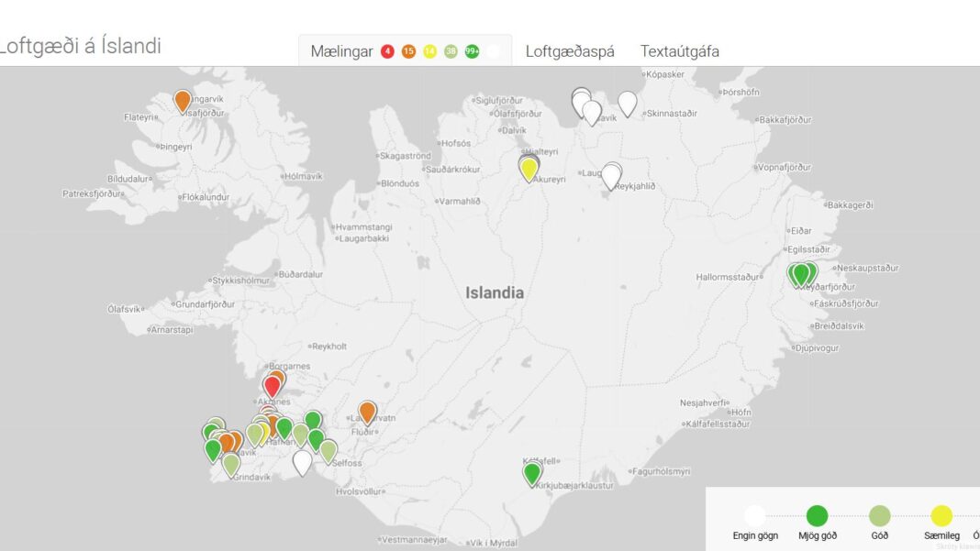Click the white marker near Skinnastaðir

627,103
